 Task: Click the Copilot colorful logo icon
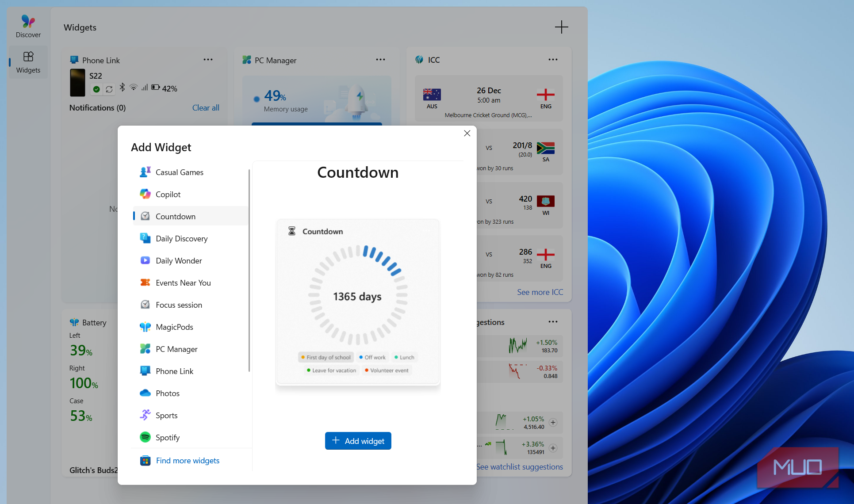coord(145,194)
